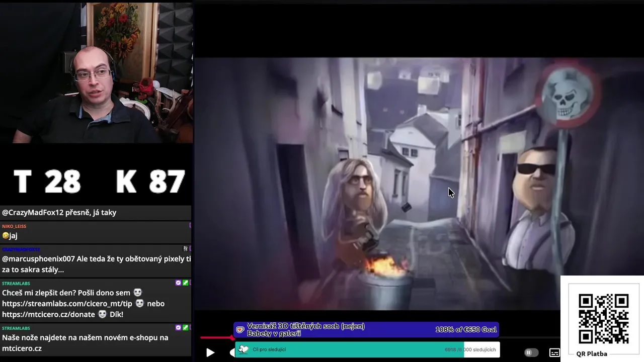Click the '@marcusphoenix007' chat message
The image size is (644, 362).
point(96,264)
